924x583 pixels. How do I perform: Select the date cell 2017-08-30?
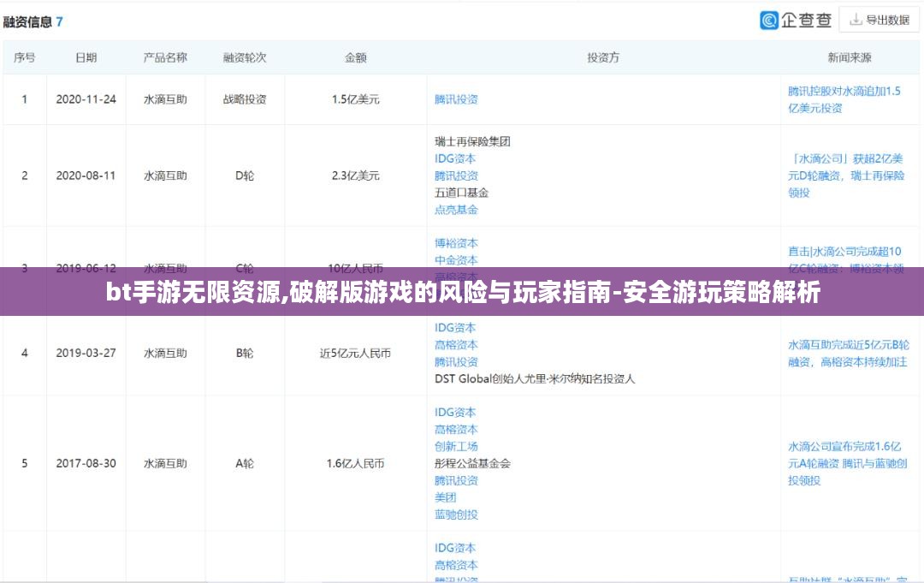coord(86,463)
